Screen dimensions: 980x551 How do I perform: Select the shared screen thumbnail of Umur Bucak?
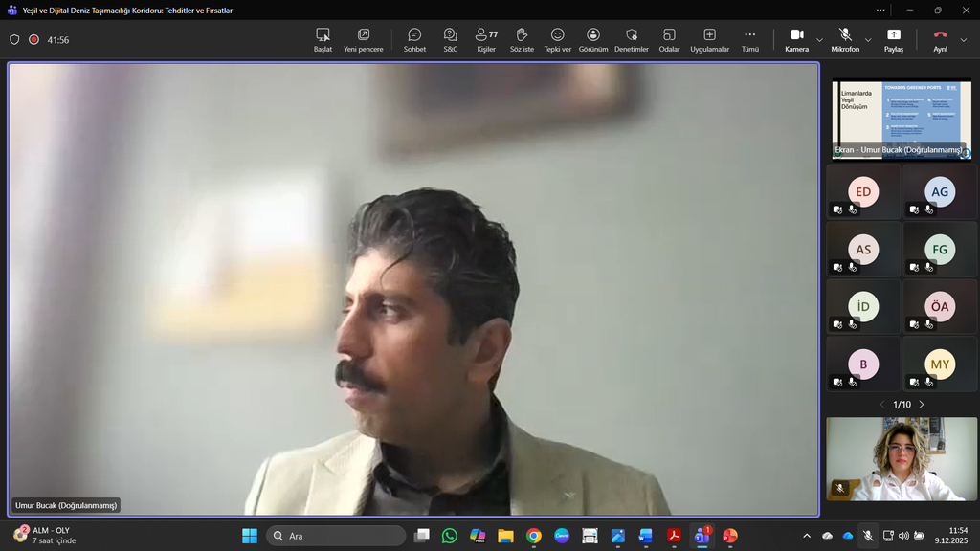(x=902, y=118)
